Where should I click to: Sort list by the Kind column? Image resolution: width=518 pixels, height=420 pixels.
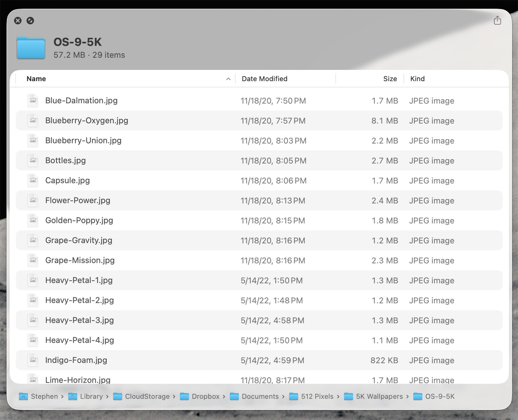point(417,79)
